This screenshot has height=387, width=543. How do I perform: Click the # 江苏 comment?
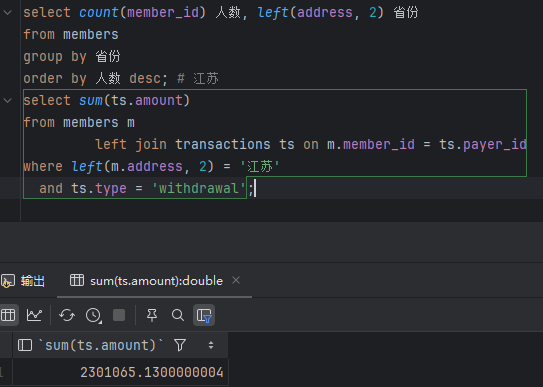[x=198, y=79]
